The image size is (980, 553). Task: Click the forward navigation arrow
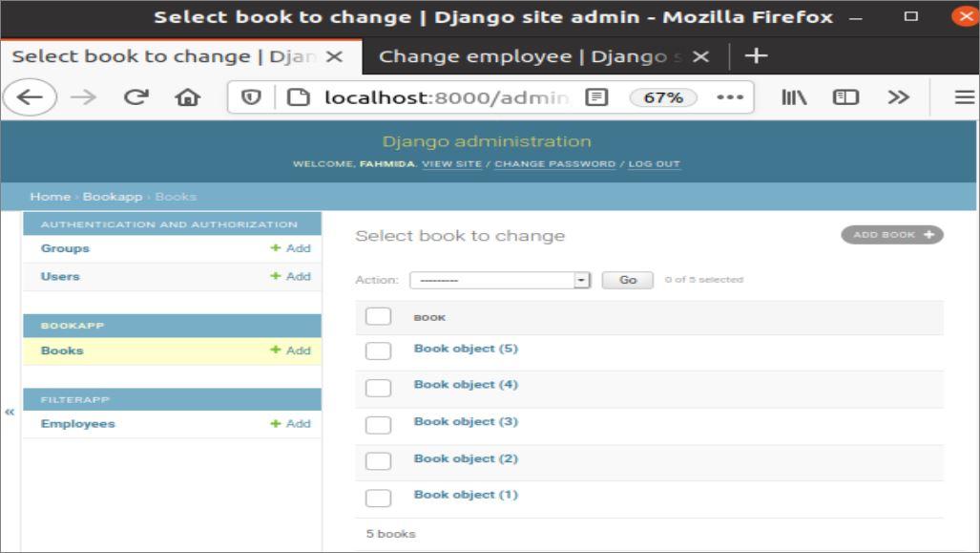pyautogui.click(x=83, y=97)
